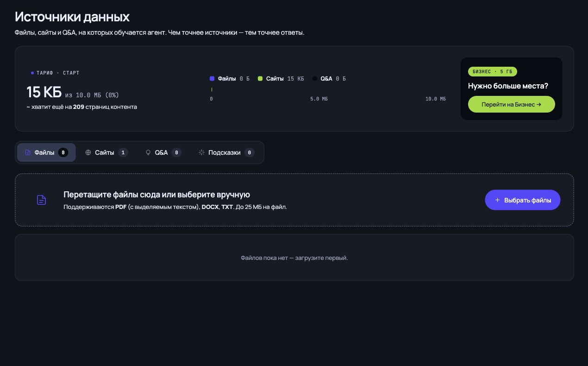Click the plus icon in the Выбрать файлы button
588x366 pixels.
pyautogui.click(x=498, y=200)
